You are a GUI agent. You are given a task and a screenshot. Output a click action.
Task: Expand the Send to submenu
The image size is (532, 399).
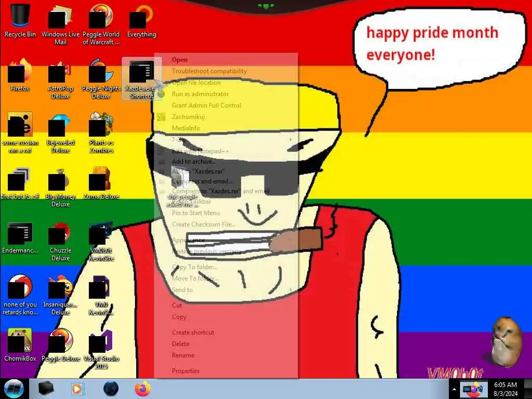pos(226,290)
